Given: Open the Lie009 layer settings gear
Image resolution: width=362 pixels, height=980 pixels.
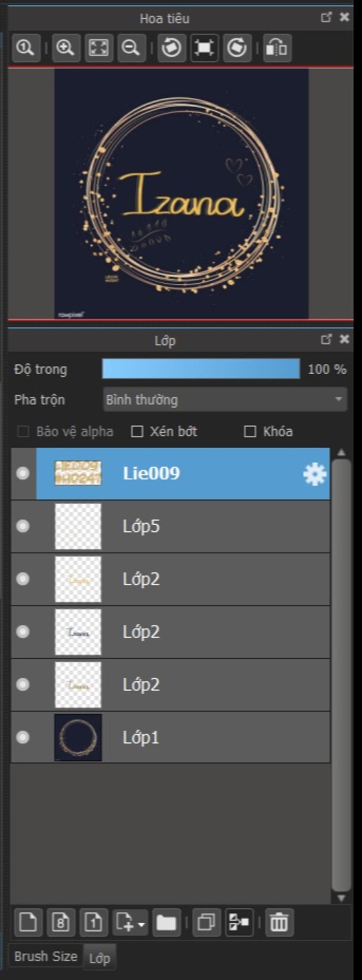Looking at the screenshot, I should coord(315,474).
